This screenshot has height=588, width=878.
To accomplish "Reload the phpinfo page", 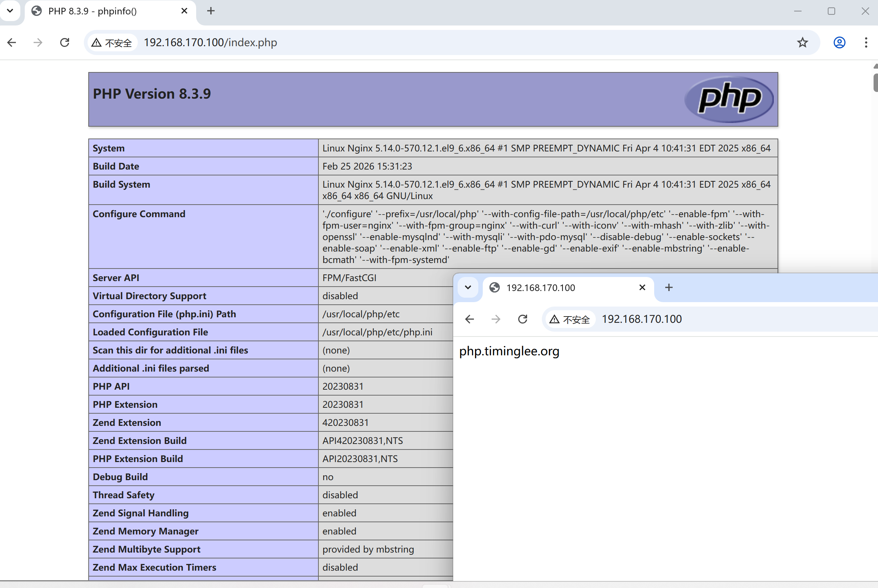I will (x=65, y=42).
